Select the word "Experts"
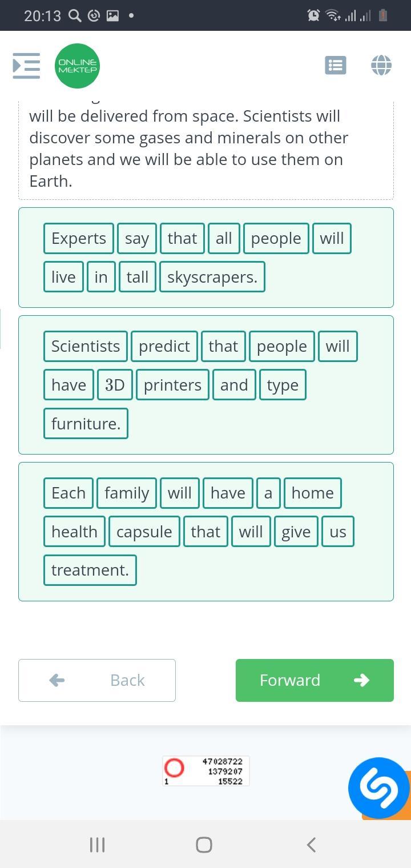This screenshot has width=411, height=868. pos(79,238)
